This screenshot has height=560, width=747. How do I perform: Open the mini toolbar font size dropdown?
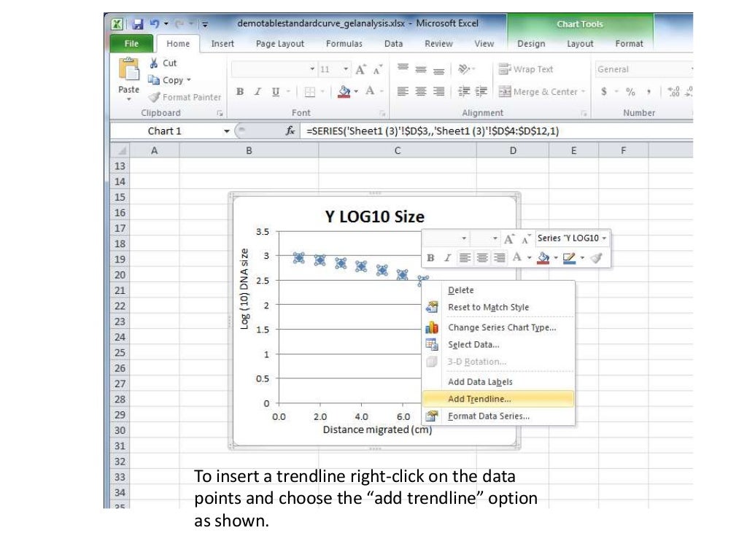tap(495, 238)
